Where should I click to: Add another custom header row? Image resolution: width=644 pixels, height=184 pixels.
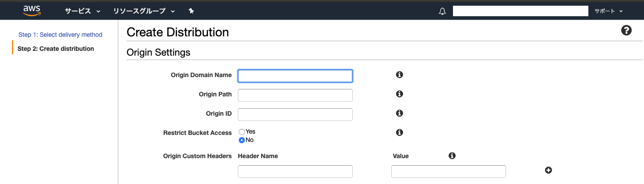click(548, 170)
